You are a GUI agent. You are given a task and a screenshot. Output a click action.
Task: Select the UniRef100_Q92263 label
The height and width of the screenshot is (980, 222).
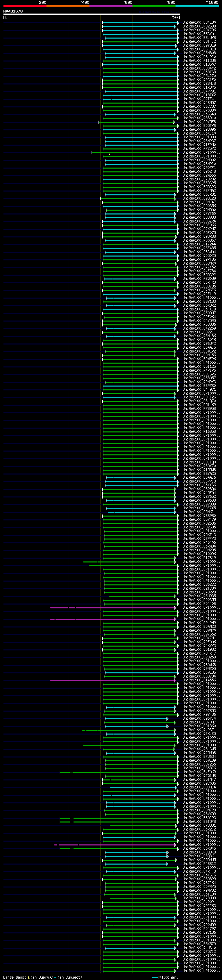(x=199, y=906)
